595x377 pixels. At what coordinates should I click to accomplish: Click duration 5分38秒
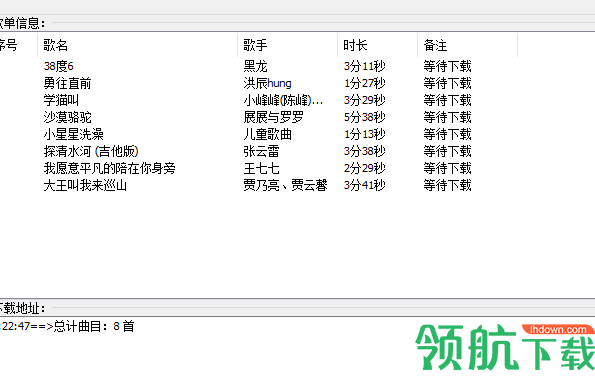(x=365, y=117)
